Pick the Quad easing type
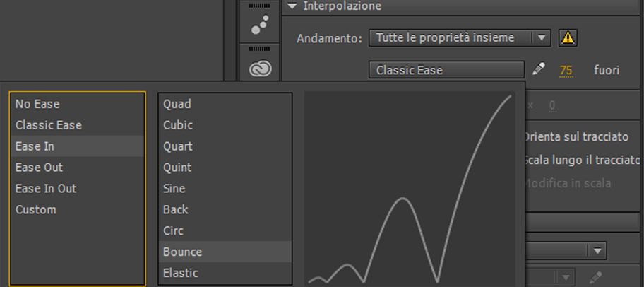 [177, 104]
